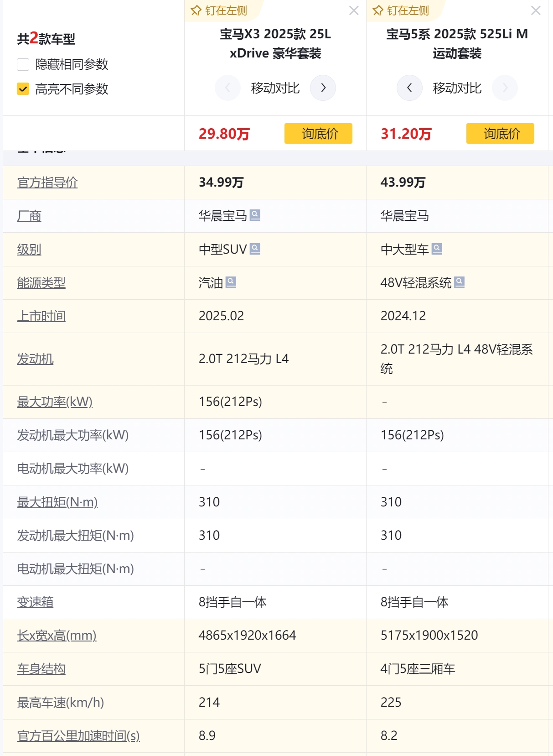Screen dimensions: 553x756
Task: Click the 29.80万 dealer price
Action: (x=224, y=134)
